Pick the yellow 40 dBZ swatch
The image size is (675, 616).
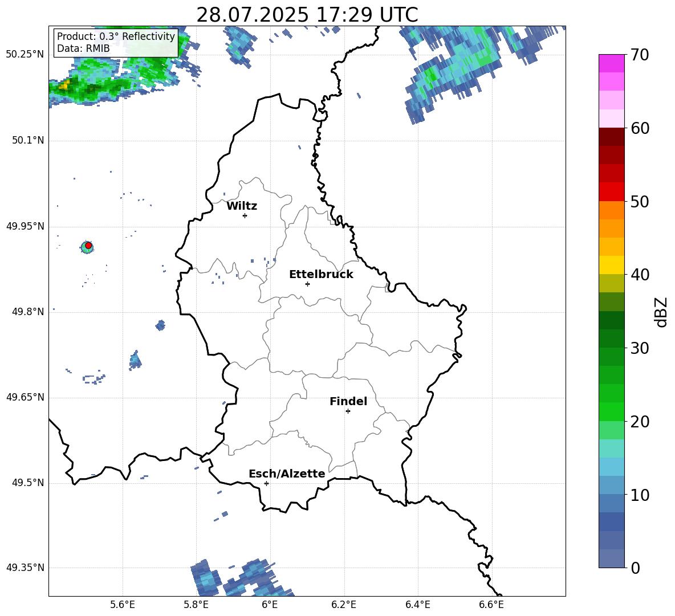click(x=611, y=265)
